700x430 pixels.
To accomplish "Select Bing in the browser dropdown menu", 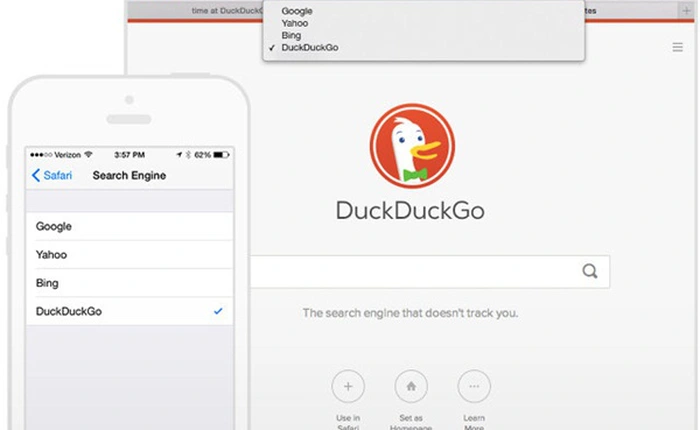I will [x=291, y=35].
